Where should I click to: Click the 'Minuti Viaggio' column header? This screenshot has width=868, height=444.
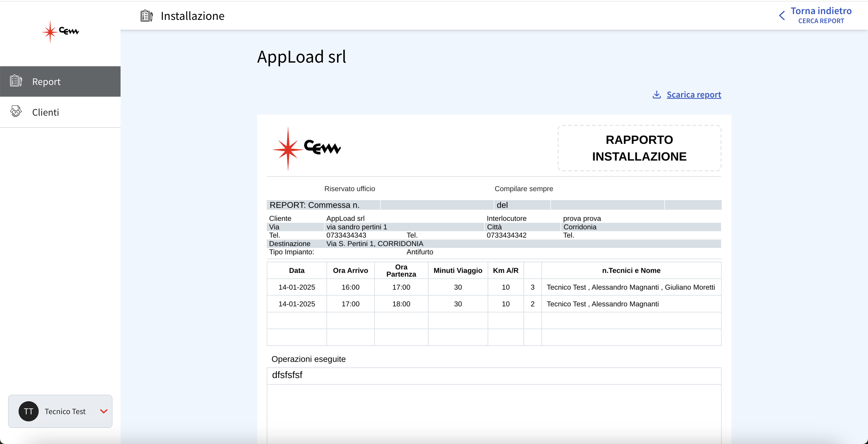coord(458,270)
